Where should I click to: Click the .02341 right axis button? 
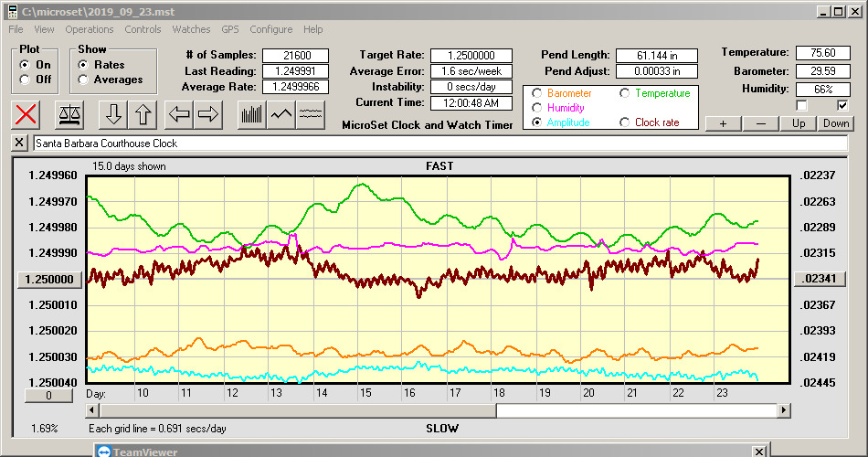(x=820, y=279)
